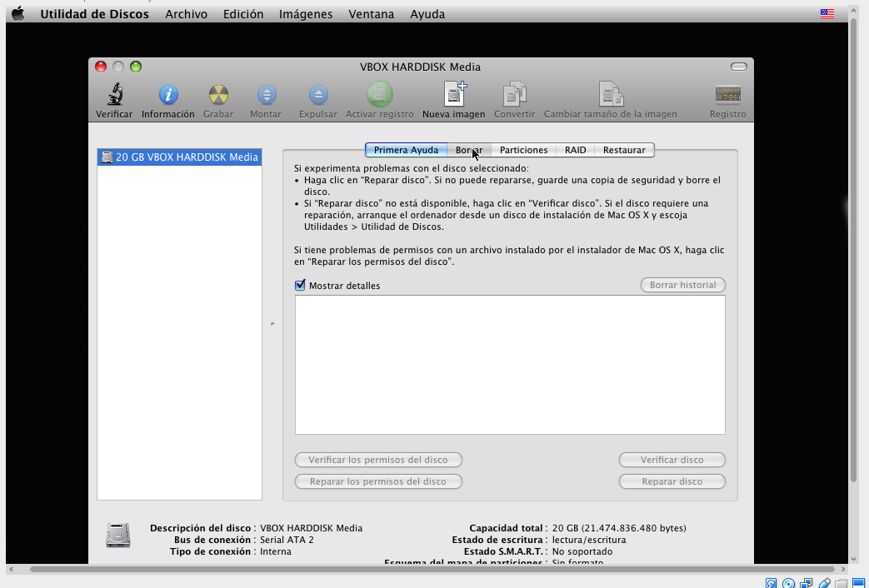
Task: Click the US flag input menu icon
Action: pos(827,14)
